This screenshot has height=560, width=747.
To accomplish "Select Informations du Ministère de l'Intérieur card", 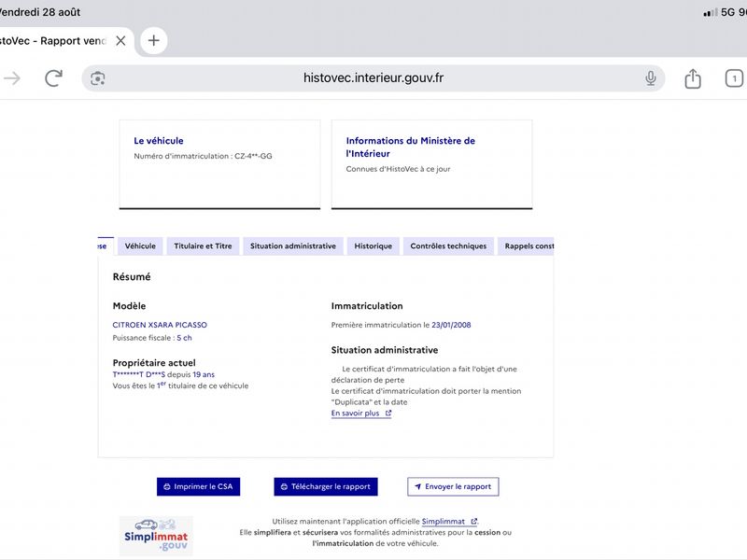I will (431, 164).
